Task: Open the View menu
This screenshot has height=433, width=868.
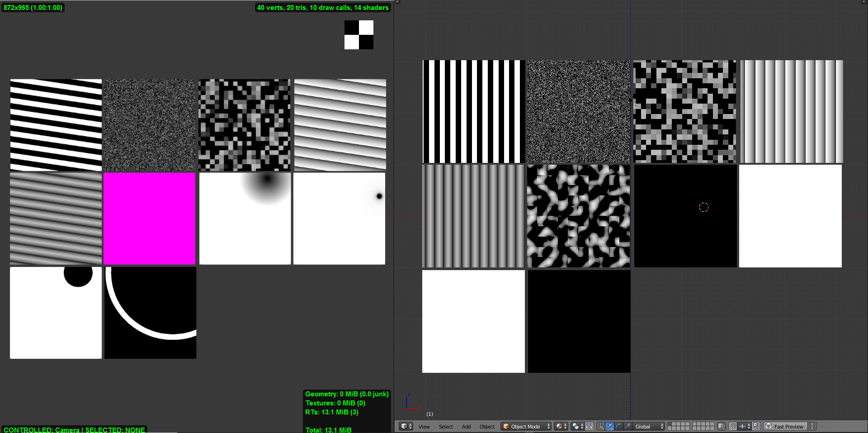Action: (x=425, y=426)
